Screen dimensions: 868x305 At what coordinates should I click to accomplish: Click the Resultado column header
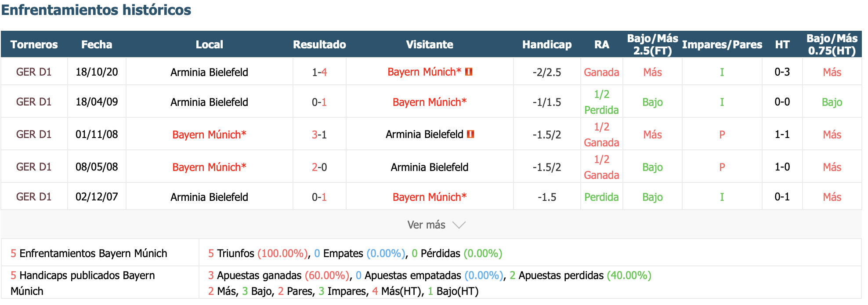pyautogui.click(x=319, y=44)
